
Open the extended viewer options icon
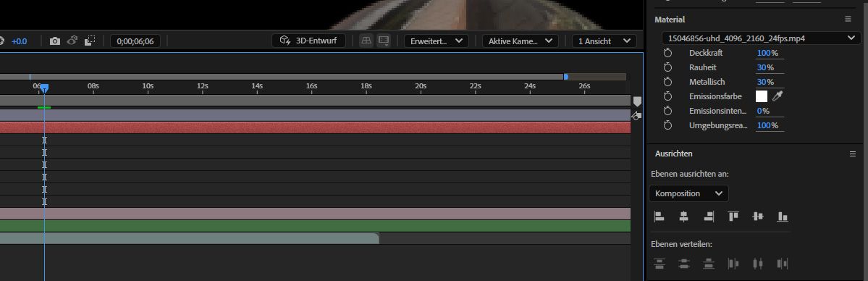click(383, 41)
